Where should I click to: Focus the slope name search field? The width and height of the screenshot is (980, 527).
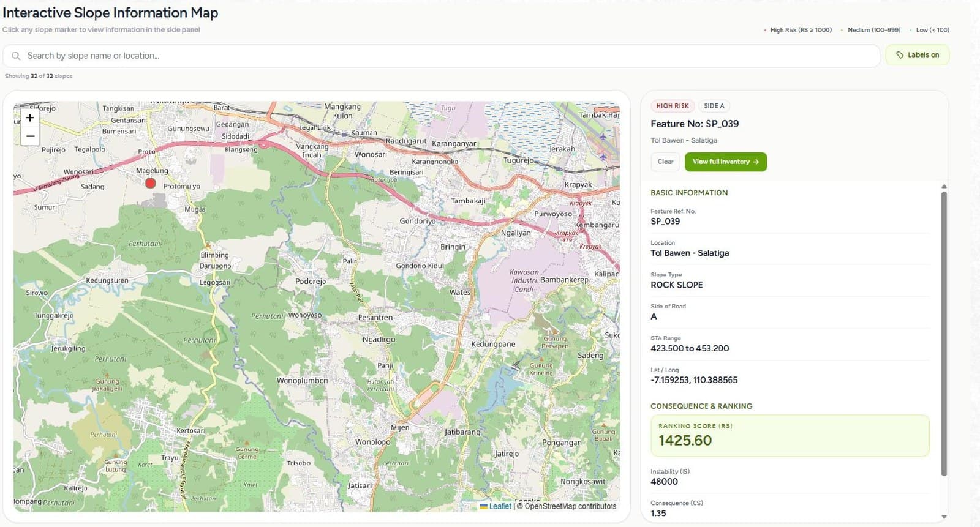pos(441,56)
